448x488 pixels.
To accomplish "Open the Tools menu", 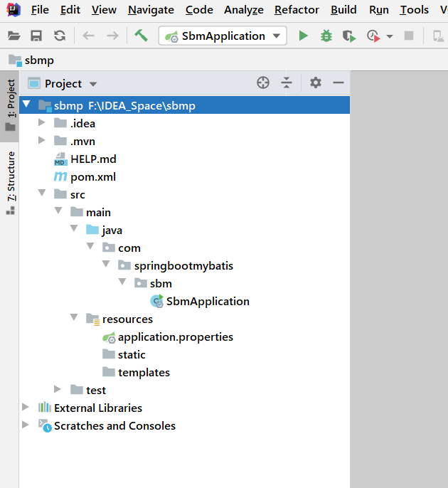I will 414,10.
